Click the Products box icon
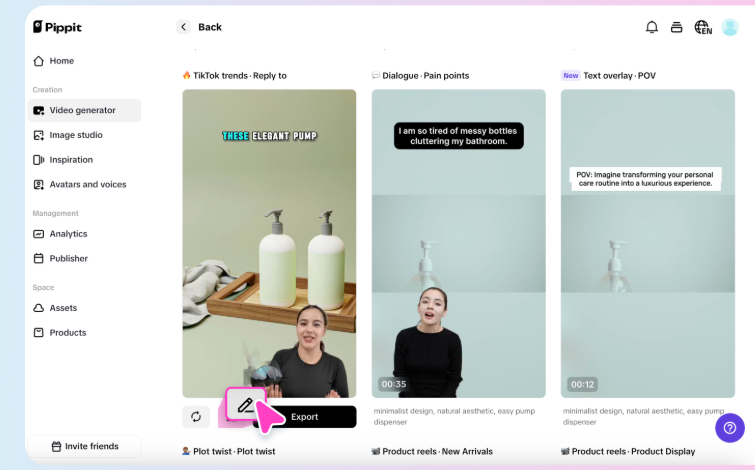This screenshot has height=470, width=755. [x=39, y=332]
